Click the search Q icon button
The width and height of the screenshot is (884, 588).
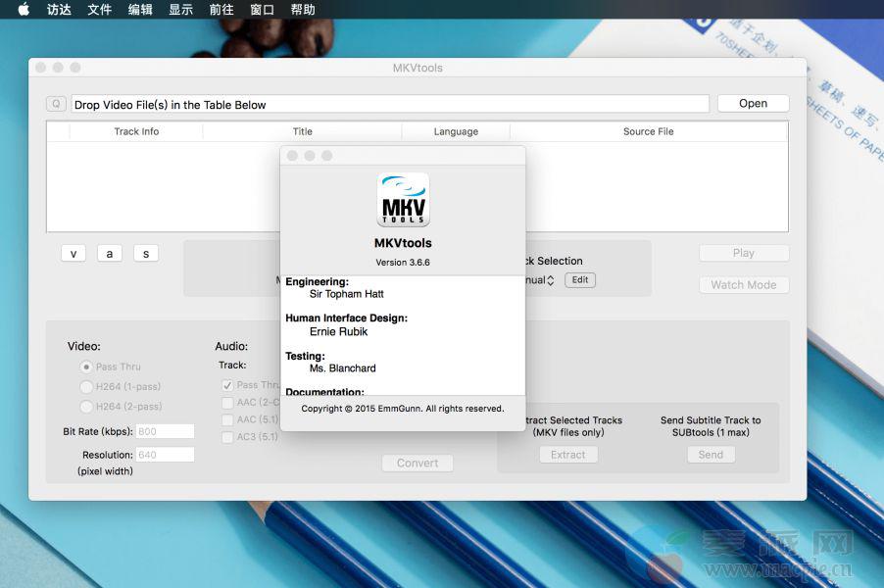(56, 104)
